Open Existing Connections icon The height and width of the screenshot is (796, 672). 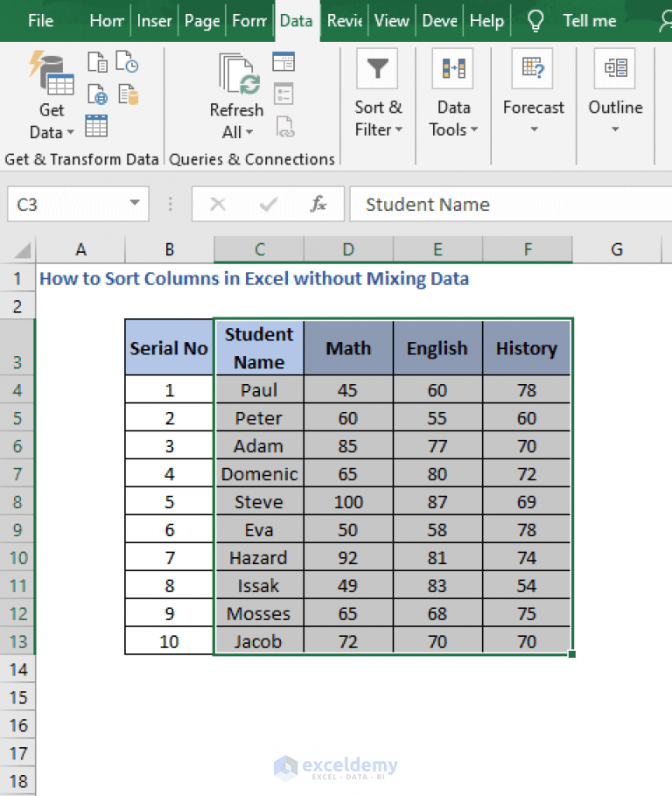pos(129,94)
